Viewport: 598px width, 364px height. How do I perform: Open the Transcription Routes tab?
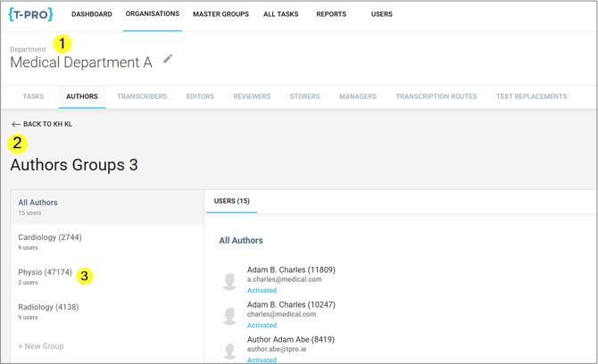(x=436, y=96)
